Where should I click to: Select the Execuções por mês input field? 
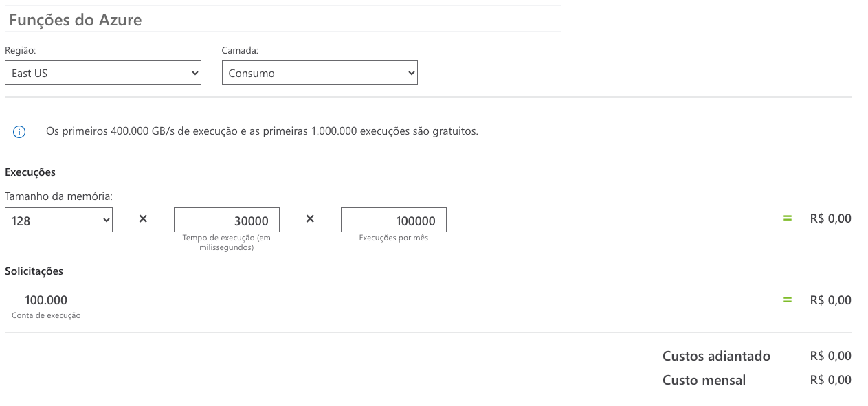click(394, 220)
